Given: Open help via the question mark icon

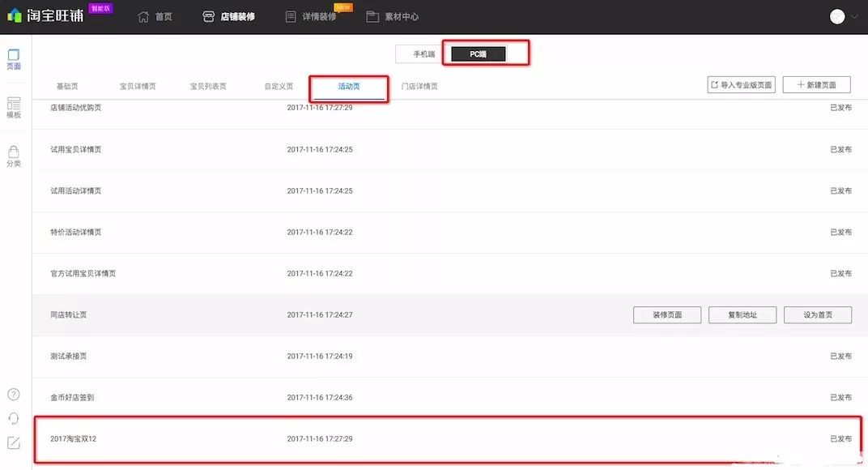Looking at the screenshot, I should tap(14, 395).
